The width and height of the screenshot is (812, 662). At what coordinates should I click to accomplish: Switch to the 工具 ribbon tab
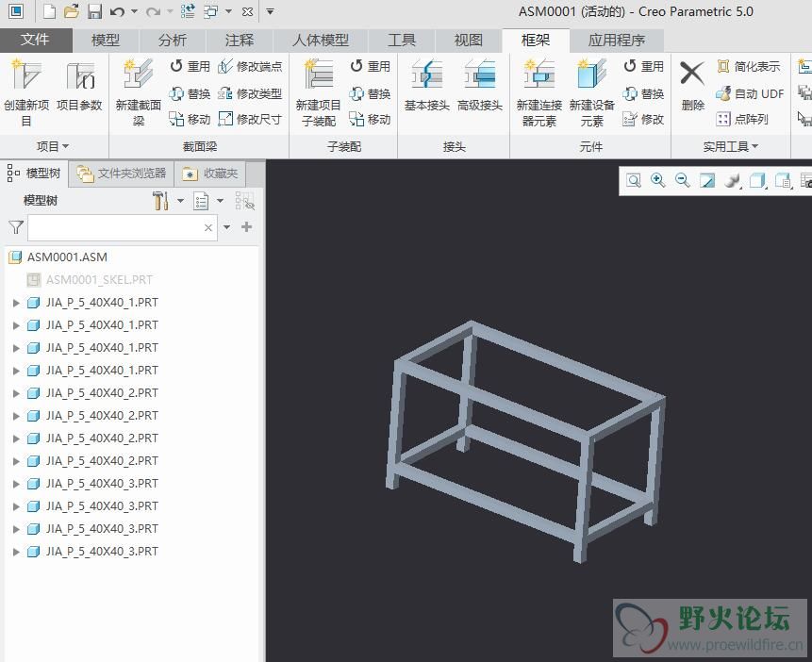click(x=402, y=40)
